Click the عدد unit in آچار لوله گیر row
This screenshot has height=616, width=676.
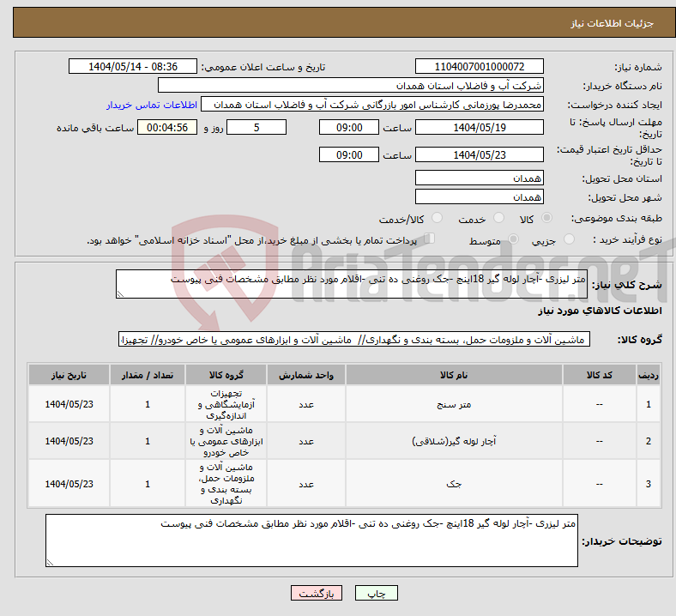coord(306,441)
